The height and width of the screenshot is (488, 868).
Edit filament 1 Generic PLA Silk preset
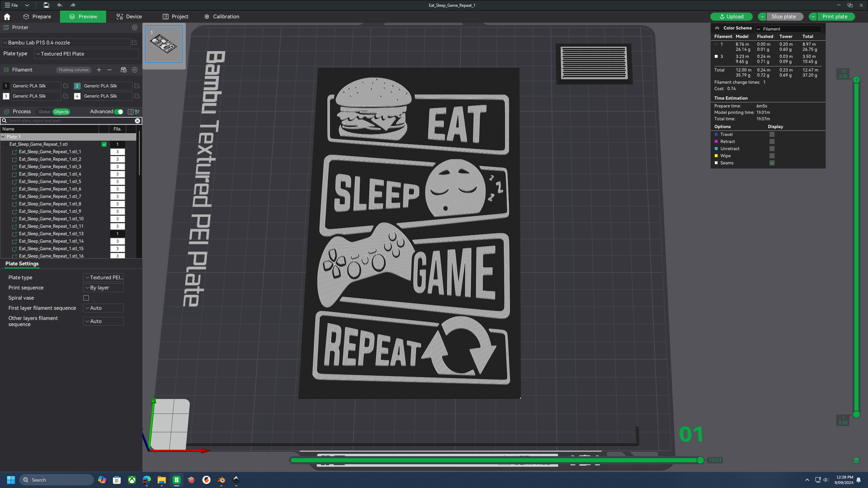[x=66, y=86]
